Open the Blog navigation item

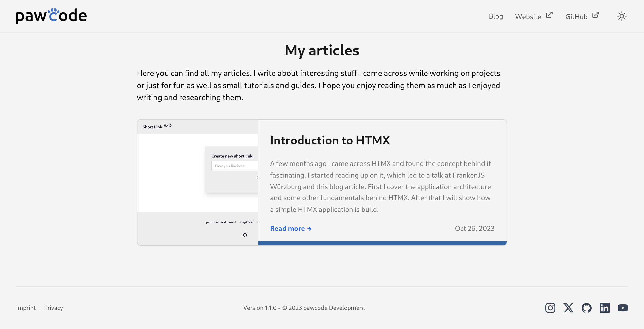(496, 16)
